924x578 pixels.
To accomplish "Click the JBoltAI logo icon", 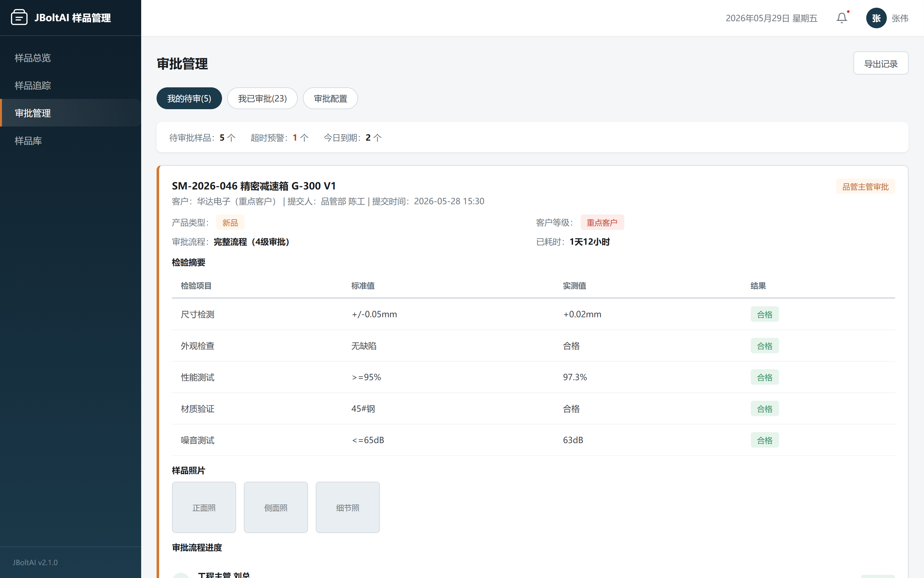I will (x=19, y=18).
